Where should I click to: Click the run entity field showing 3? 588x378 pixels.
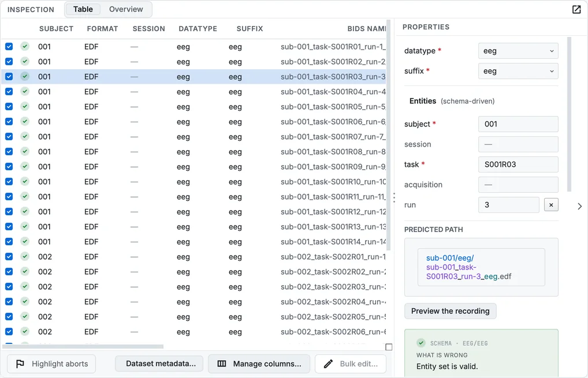pos(508,205)
